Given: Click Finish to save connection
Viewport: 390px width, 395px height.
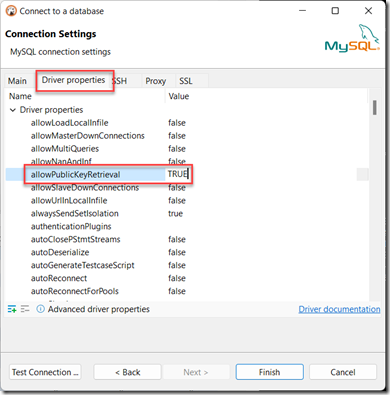Looking at the screenshot, I should tap(269, 372).
